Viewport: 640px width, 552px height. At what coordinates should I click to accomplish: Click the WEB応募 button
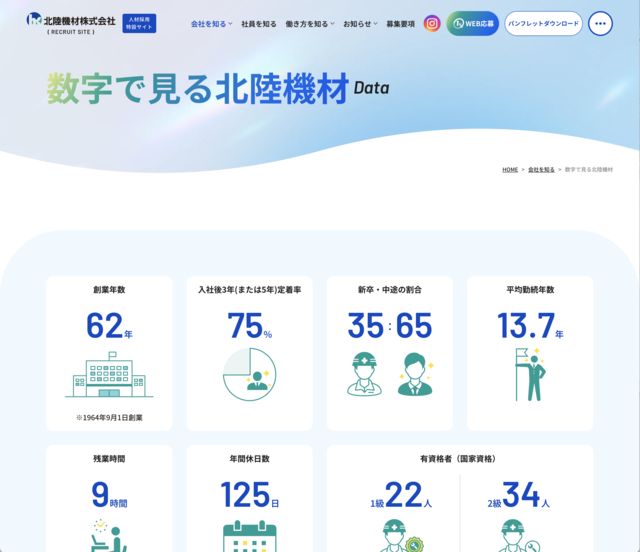(x=473, y=23)
